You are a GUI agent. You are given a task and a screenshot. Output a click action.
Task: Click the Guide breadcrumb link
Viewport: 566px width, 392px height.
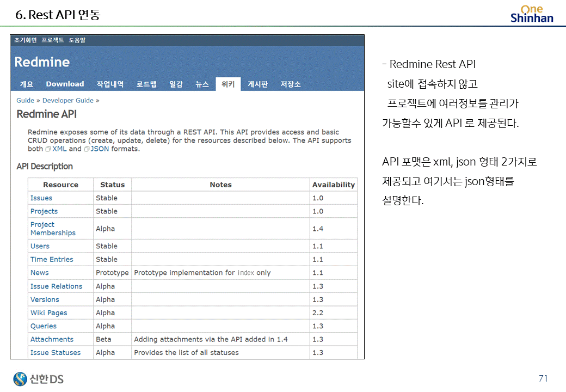coord(25,100)
